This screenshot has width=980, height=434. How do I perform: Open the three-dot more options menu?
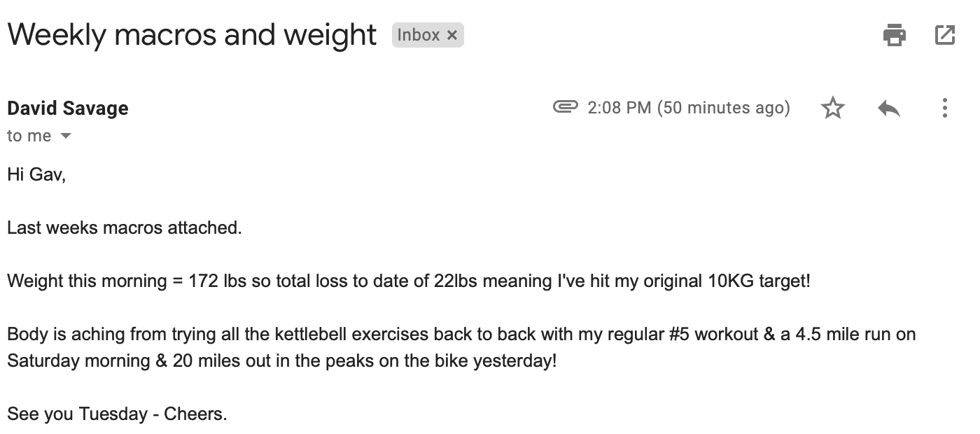pyautogui.click(x=945, y=108)
